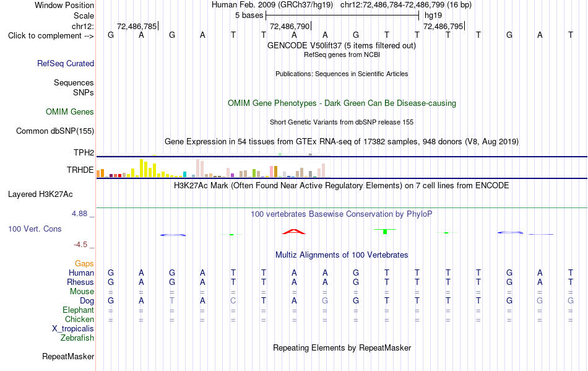Click the tallest yellow bar in TRHDE chart
Viewport: 588px width, 371px height.
(x=141, y=168)
